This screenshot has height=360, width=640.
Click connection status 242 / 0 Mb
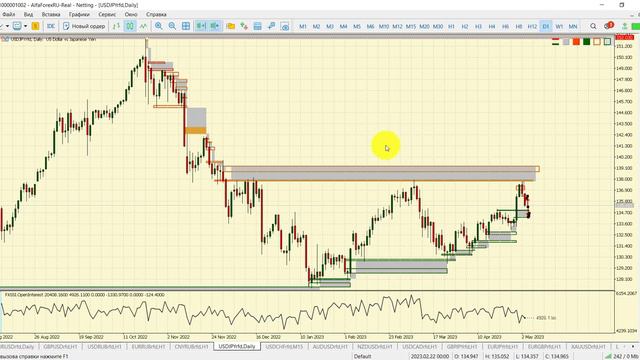pyautogui.click(x=622, y=356)
